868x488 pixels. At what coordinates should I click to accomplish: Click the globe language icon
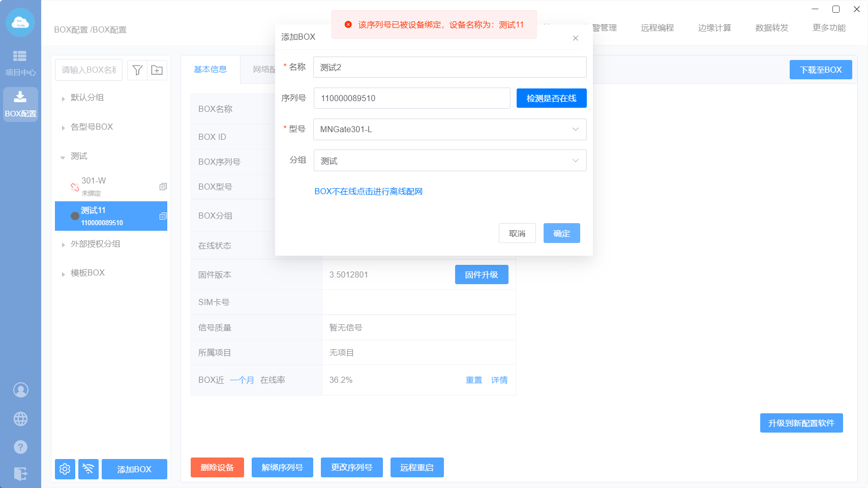pos(20,419)
